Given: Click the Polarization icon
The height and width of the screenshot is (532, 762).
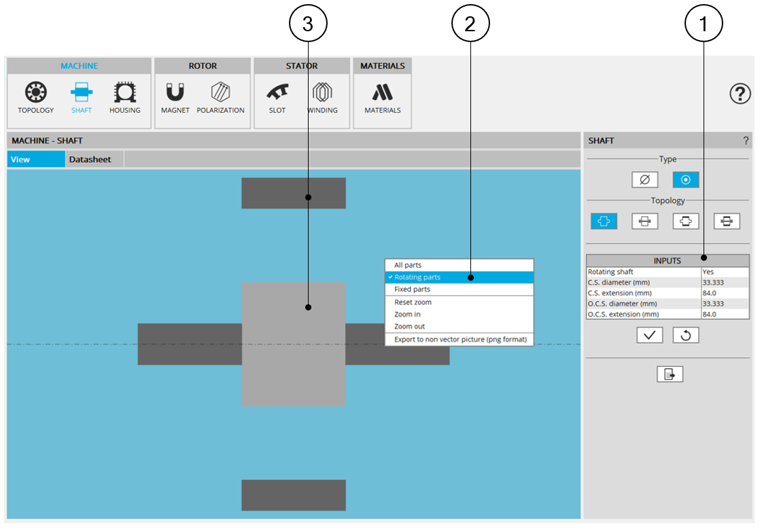Looking at the screenshot, I should tap(220, 93).
